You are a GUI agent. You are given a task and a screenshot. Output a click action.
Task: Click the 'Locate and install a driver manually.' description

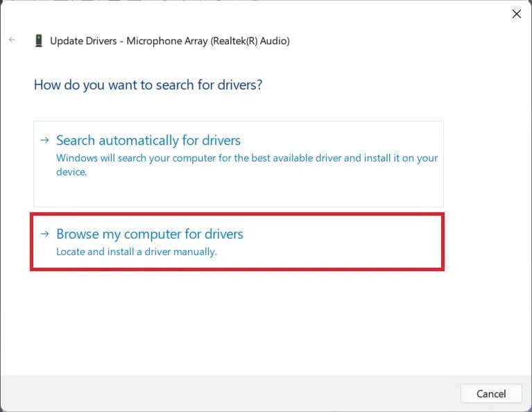coord(137,252)
